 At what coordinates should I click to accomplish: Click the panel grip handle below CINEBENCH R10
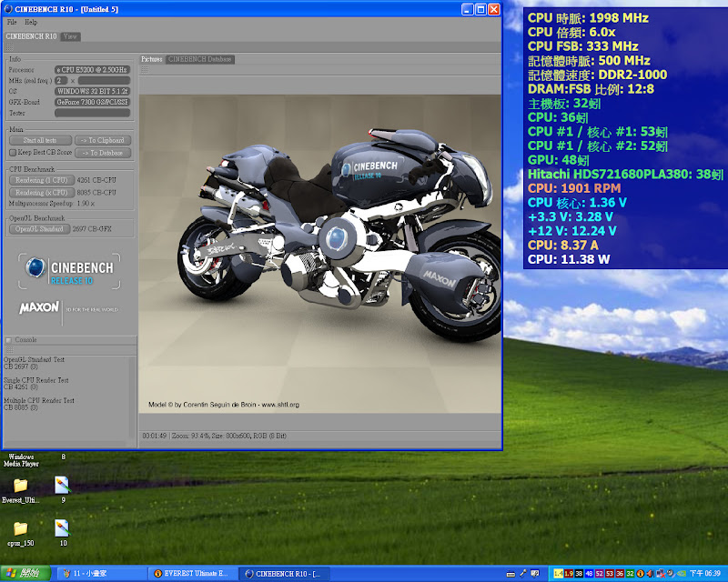(x=9, y=45)
